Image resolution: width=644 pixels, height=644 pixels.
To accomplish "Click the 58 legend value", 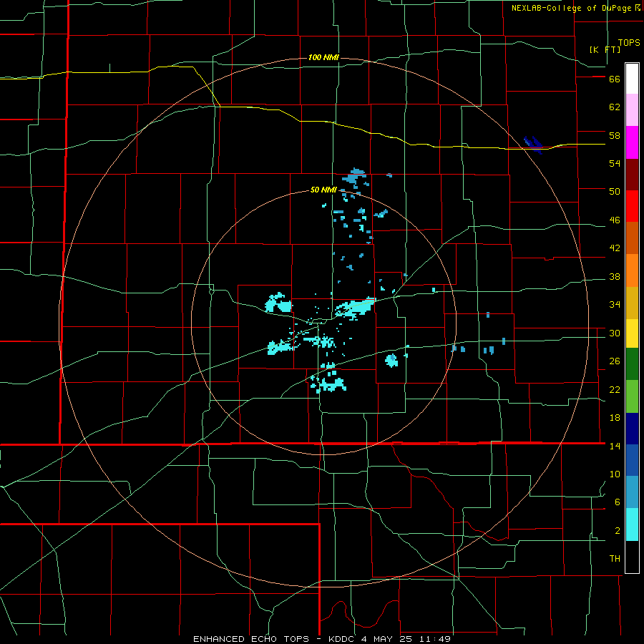I will coord(615,135).
